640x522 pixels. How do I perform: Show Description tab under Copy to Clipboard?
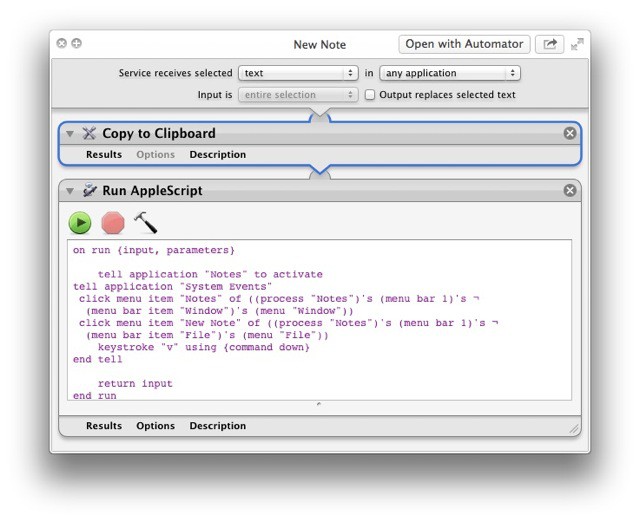(x=217, y=155)
